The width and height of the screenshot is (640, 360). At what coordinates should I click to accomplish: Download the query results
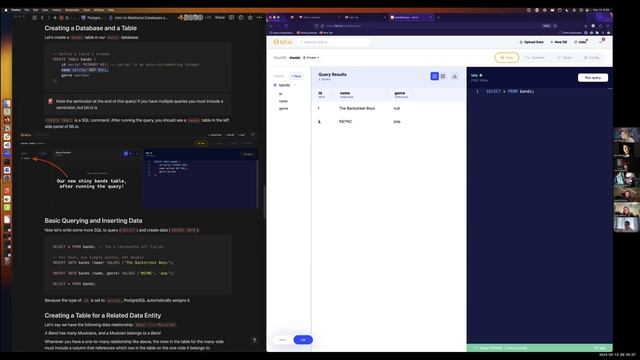point(455,76)
